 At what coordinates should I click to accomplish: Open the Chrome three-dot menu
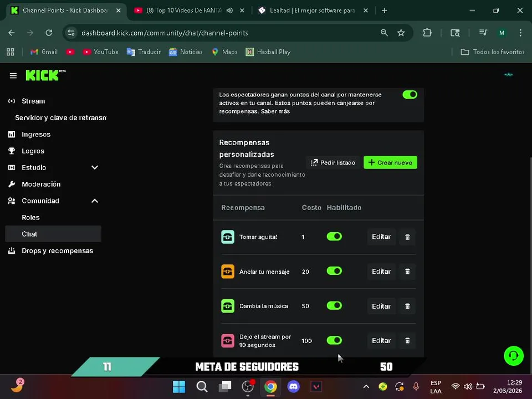click(x=520, y=33)
